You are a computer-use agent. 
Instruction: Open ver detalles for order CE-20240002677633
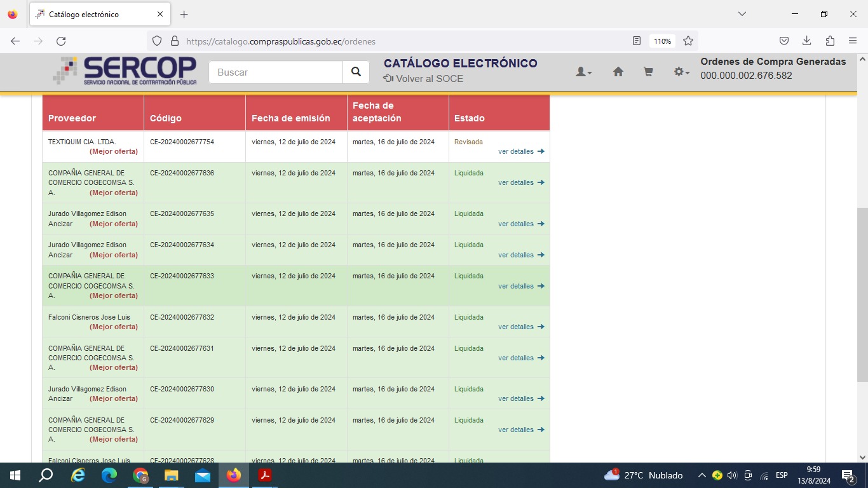[x=520, y=287]
